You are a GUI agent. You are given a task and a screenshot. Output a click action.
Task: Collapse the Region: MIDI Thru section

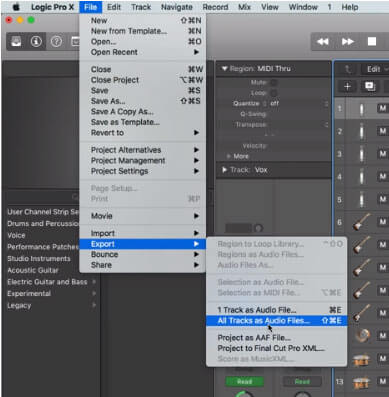click(224, 69)
